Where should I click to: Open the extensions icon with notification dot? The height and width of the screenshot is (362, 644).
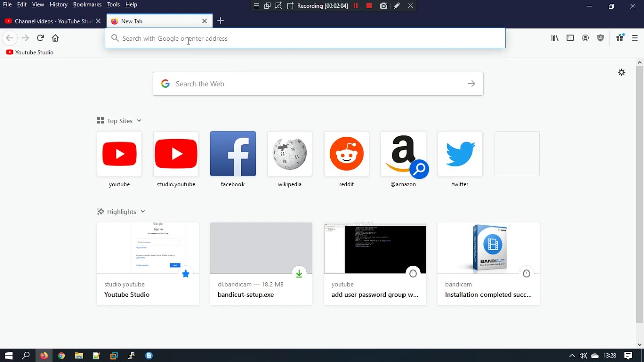pos(620,38)
